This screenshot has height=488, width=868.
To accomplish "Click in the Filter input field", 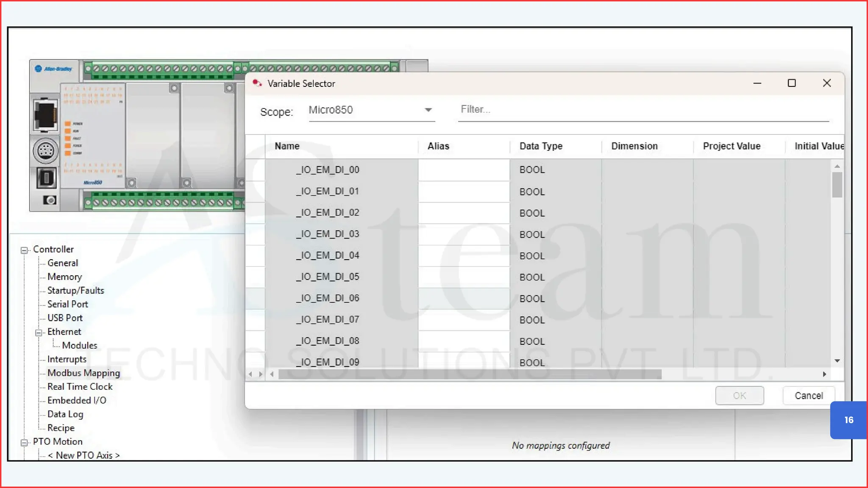I will coord(643,110).
